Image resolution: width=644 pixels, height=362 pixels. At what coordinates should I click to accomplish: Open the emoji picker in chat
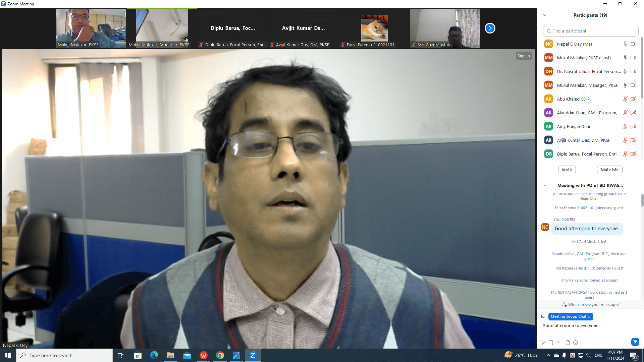click(576, 343)
